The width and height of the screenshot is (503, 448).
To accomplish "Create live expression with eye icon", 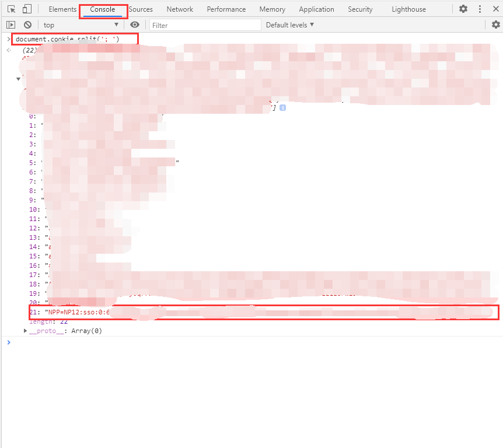I will (135, 25).
